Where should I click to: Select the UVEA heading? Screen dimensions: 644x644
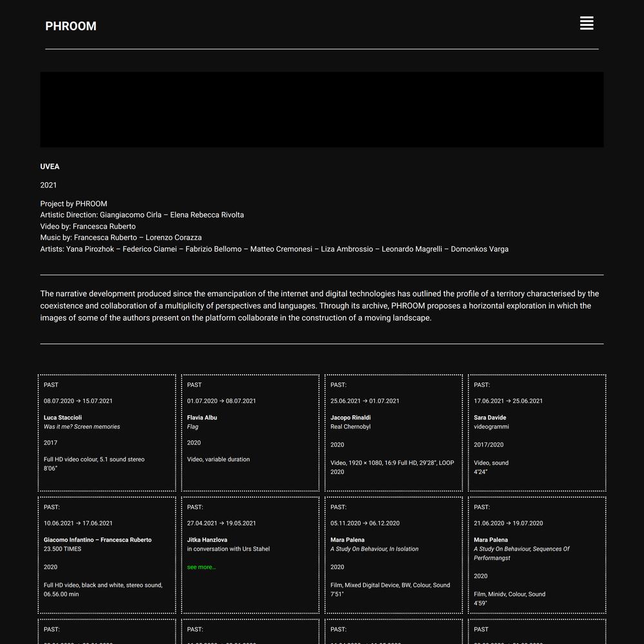[50, 166]
